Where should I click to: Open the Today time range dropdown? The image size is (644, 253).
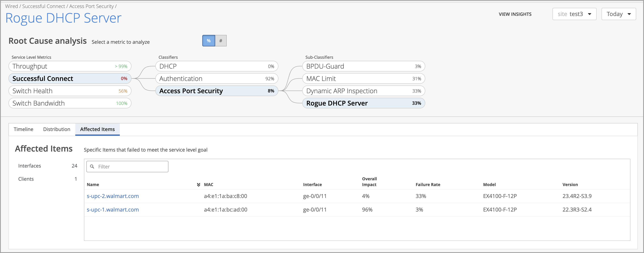[618, 14]
